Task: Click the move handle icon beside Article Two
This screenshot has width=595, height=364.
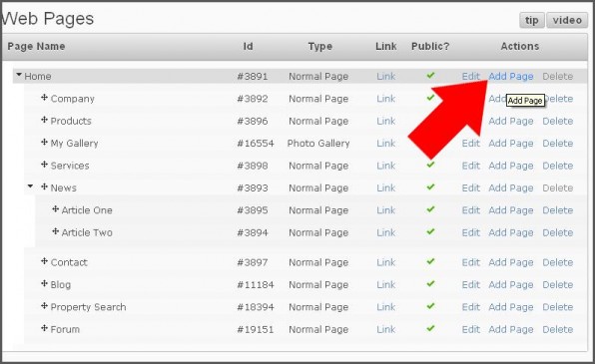Action: (x=55, y=231)
